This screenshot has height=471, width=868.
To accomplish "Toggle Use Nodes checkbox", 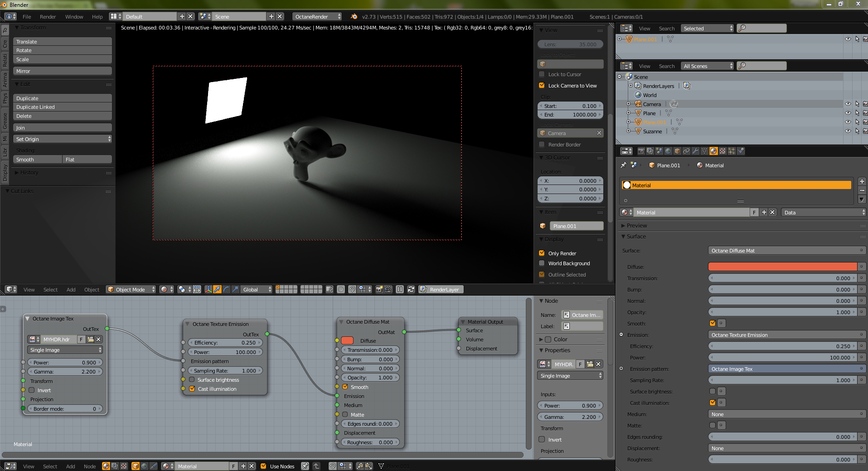I will pos(263,466).
